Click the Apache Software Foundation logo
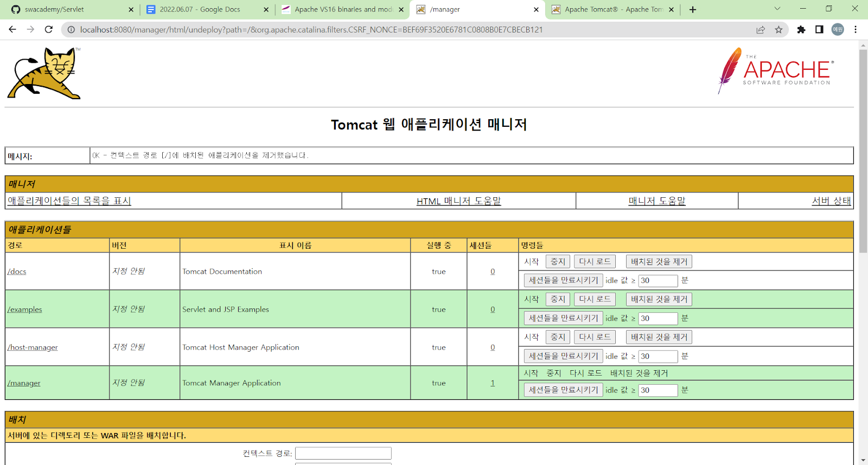 (x=776, y=70)
